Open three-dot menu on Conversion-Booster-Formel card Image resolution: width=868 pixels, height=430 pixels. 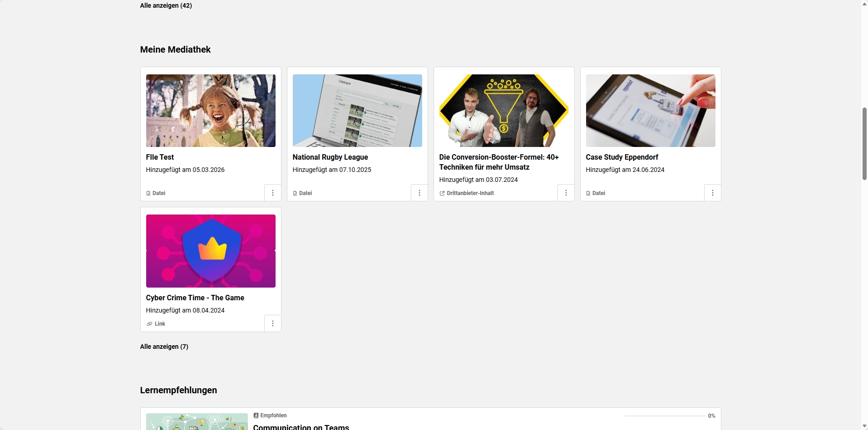coord(566,193)
